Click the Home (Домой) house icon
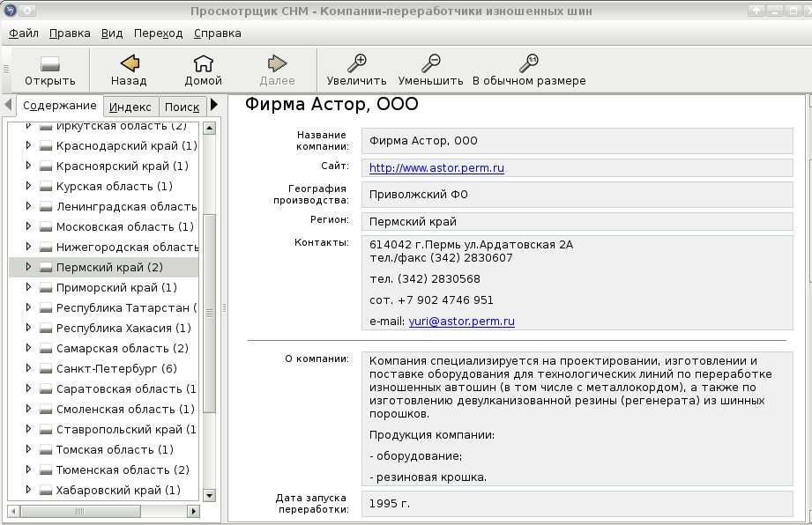 [203, 63]
